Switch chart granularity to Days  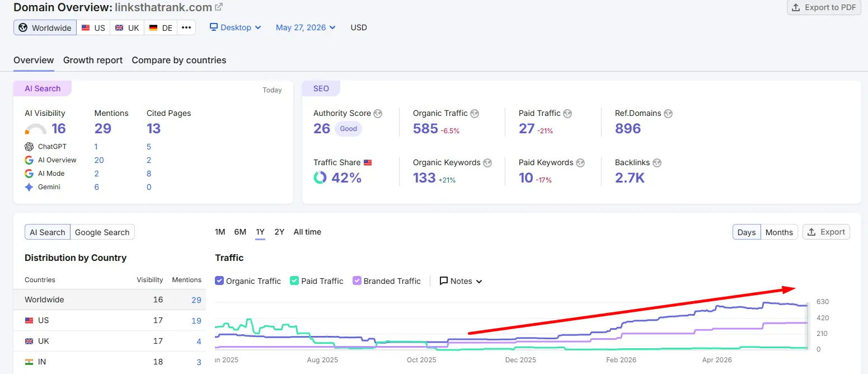click(747, 232)
